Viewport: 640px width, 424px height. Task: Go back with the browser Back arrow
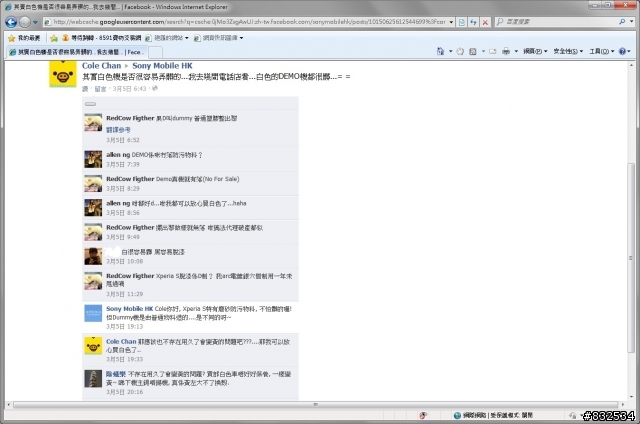tap(11, 22)
